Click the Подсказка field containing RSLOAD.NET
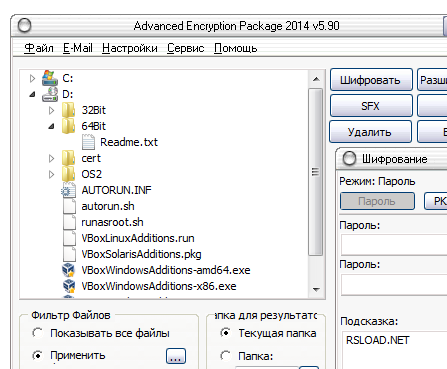Viewport: 447px width, 369px height. click(395, 350)
